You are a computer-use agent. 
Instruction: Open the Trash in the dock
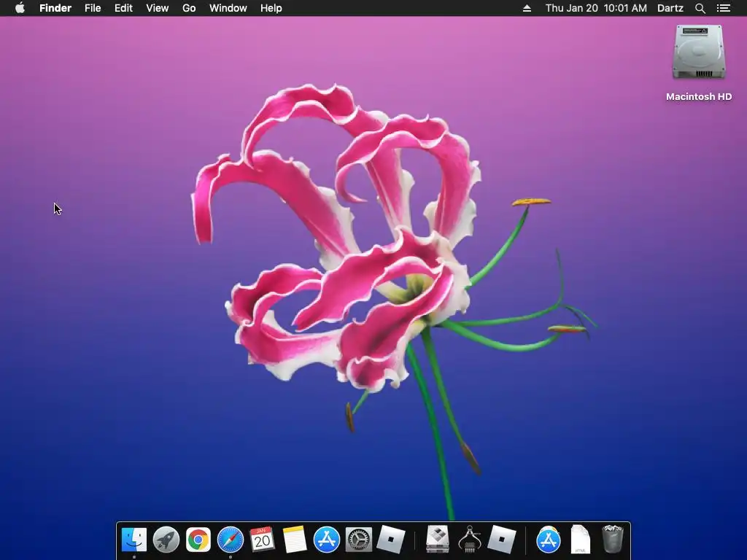coord(612,540)
